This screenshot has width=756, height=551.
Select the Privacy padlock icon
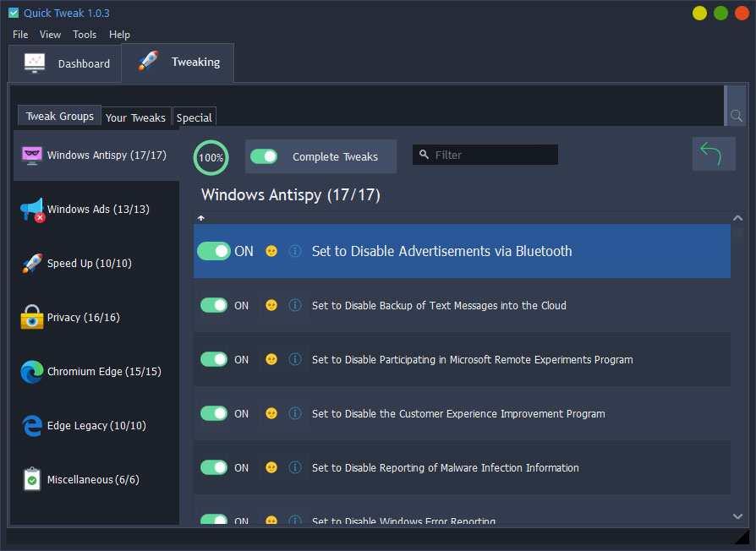pos(32,318)
